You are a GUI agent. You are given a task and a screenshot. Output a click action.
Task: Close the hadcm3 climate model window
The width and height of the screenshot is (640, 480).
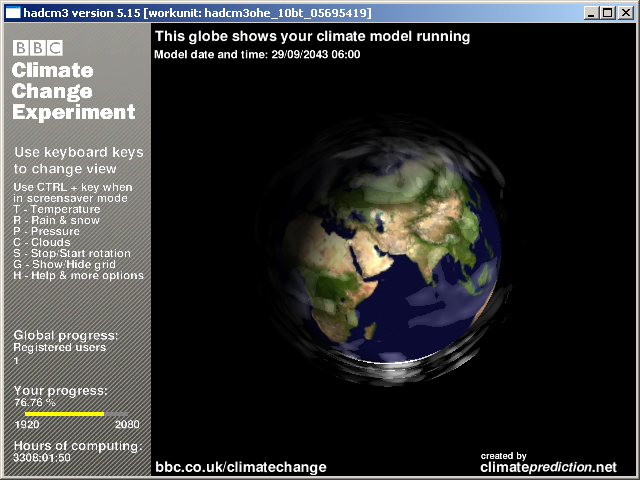click(626, 12)
